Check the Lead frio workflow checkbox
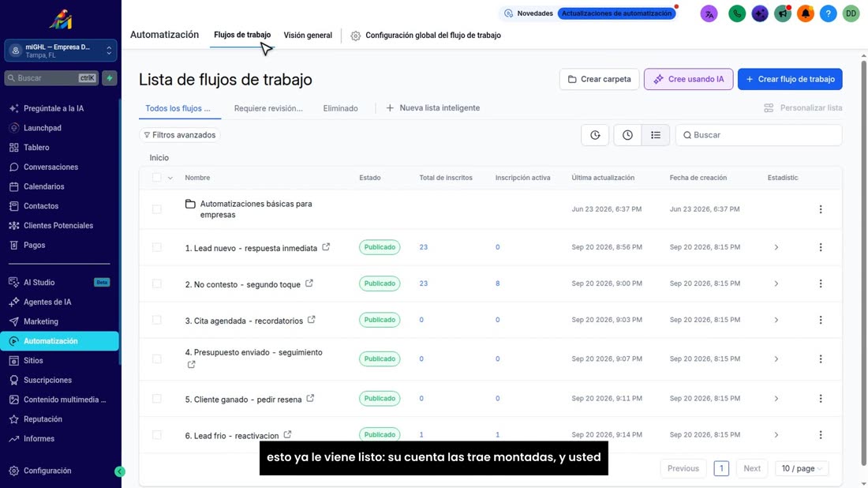 (x=157, y=435)
